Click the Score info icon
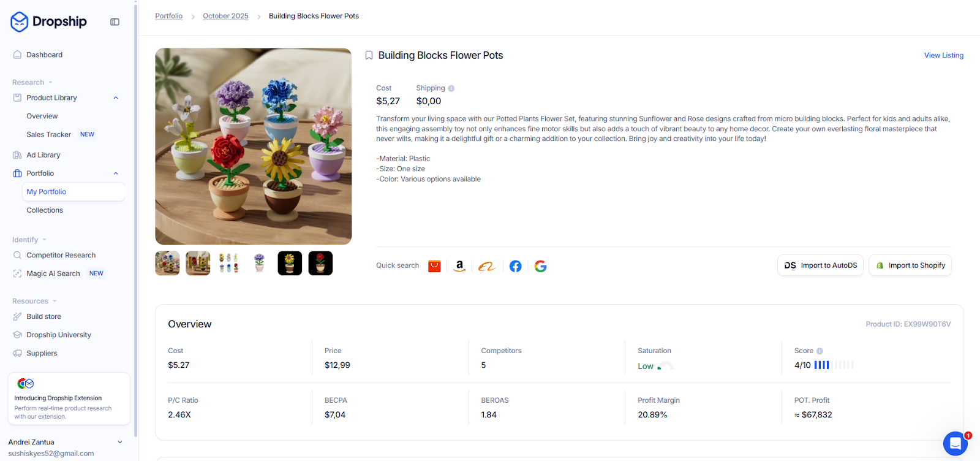 (x=820, y=351)
